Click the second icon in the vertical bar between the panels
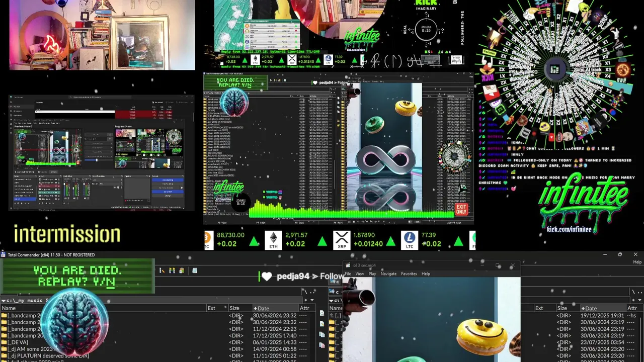Viewport: 644px width, 362px height. point(322,323)
